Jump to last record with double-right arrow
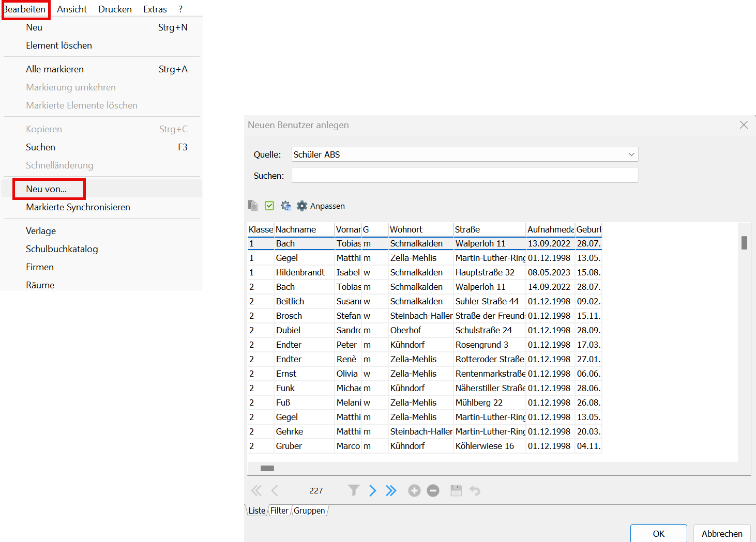Viewport: 756px width, 542px height. pos(391,490)
